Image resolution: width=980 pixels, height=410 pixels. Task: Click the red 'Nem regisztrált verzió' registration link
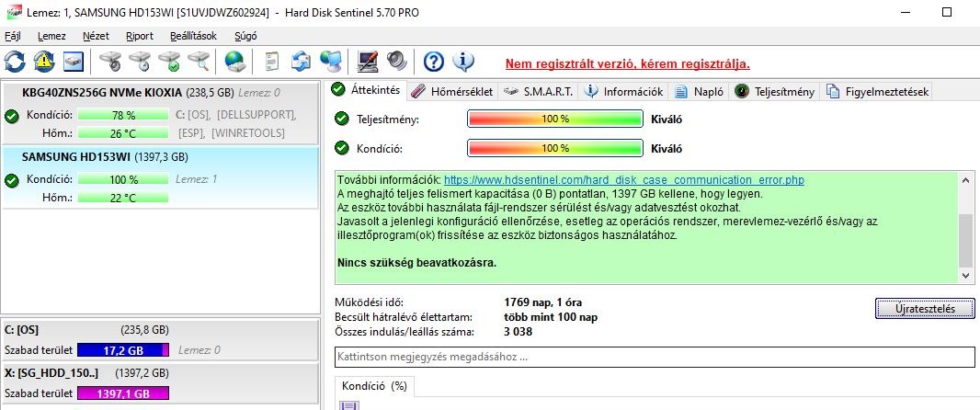coord(628,63)
